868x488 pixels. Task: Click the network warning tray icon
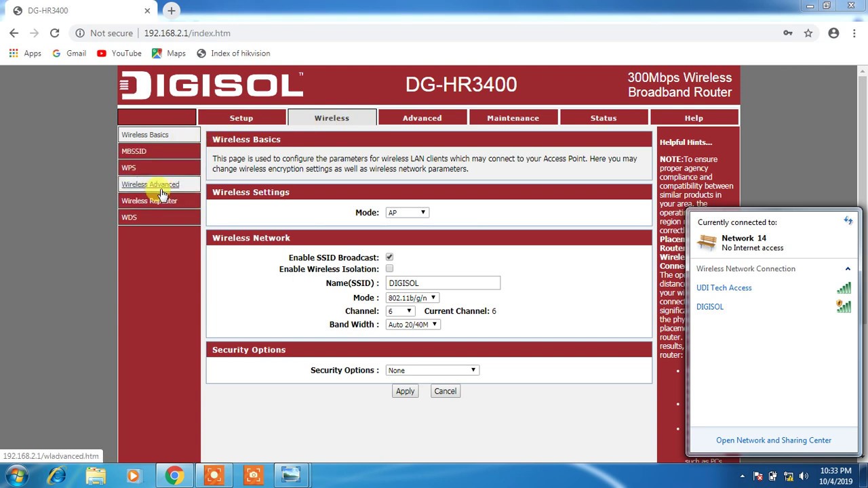click(x=789, y=476)
